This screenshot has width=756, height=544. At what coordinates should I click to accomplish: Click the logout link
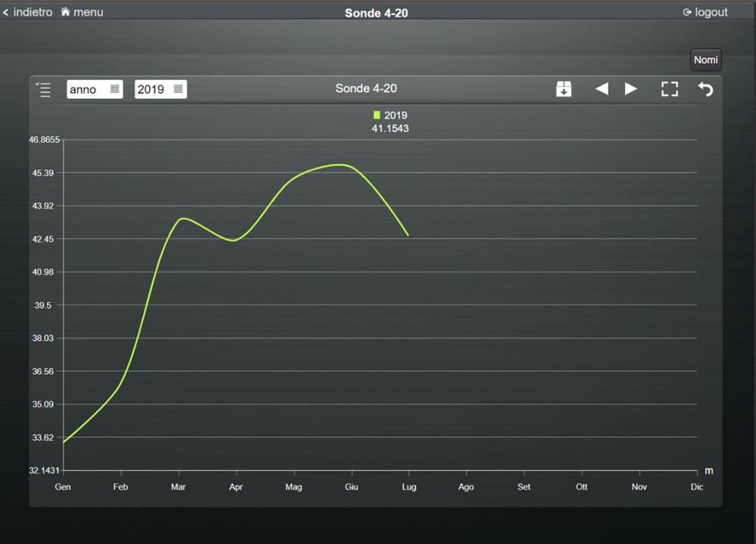pos(705,12)
